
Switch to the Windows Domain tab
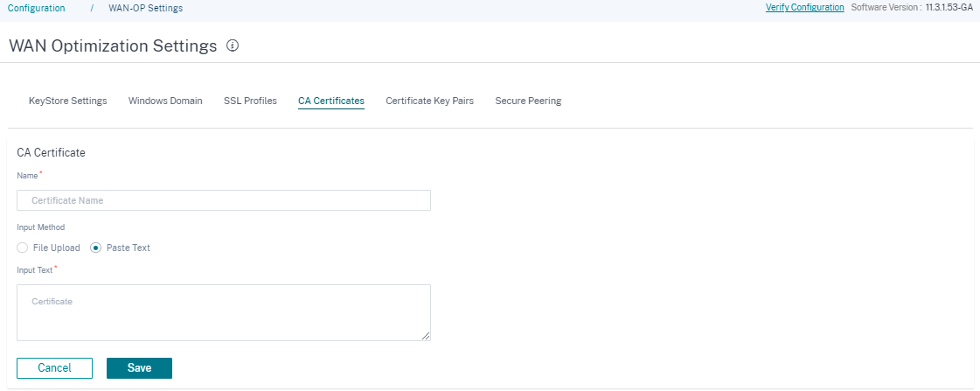[x=165, y=101]
